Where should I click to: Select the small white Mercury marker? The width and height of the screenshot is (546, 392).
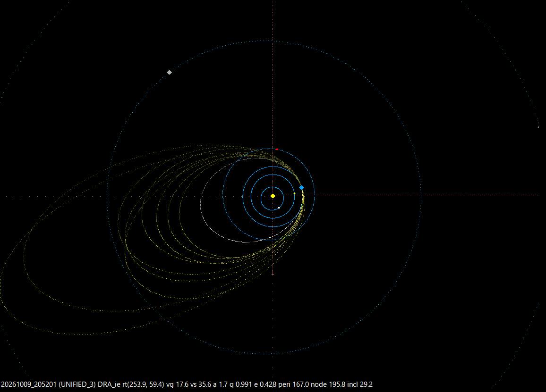pos(279,208)
